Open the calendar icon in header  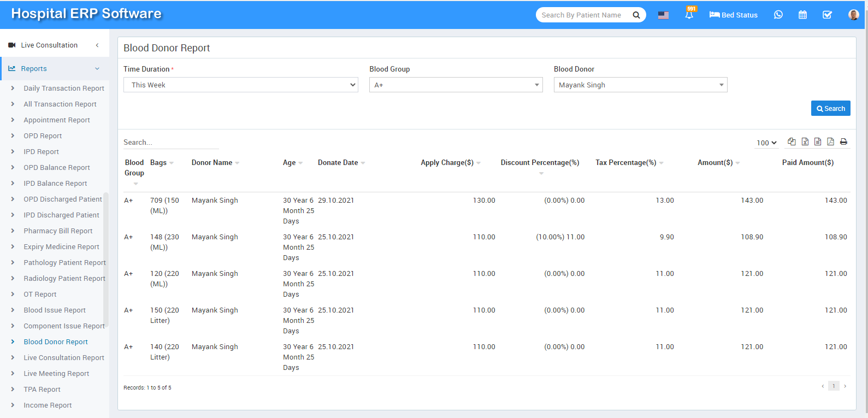802,15
